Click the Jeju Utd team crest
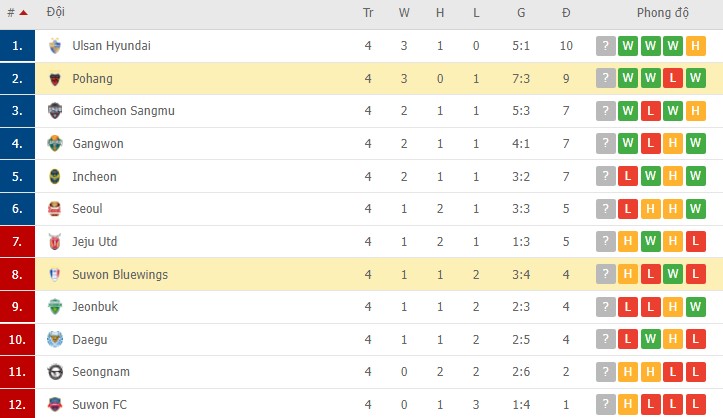Image resolution: width=723 pixels, height=418 pixels. [55, 242]
